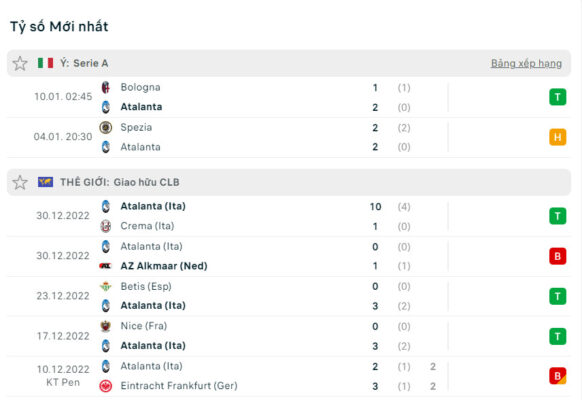Click green T badge for Bologna match

click(558, 97)
